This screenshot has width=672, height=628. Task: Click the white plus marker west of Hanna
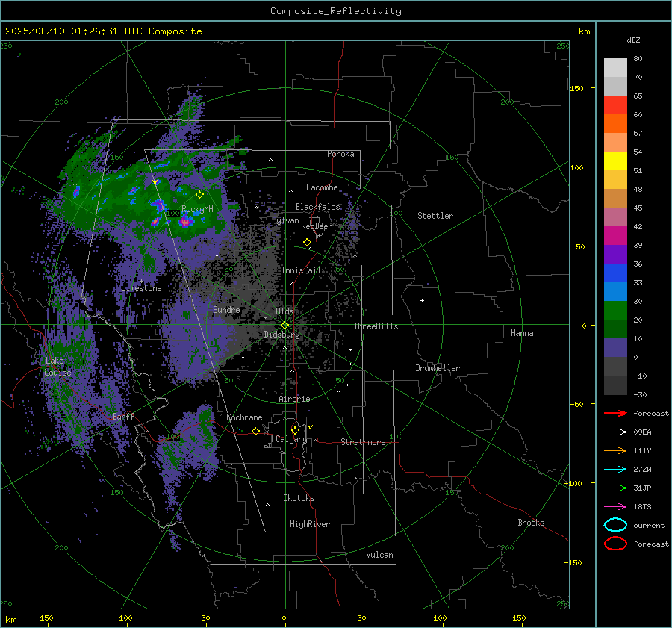coord(422,300)
